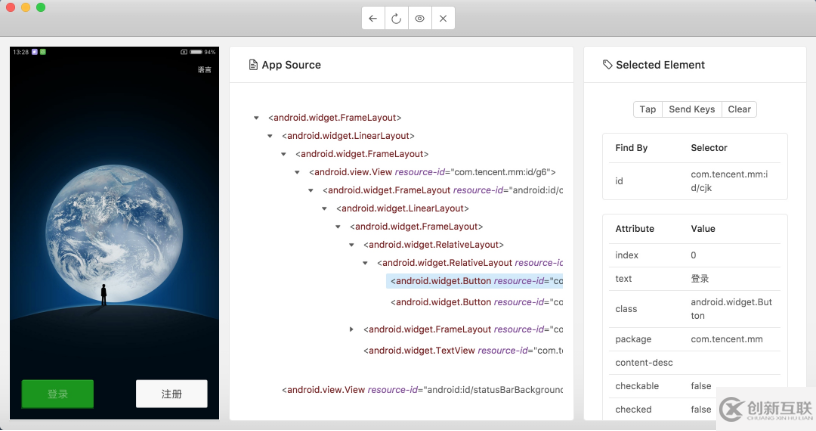This screenshot has height=431, width=816.
Task: Click the earth image in phone preview
Action: [x=114, y=233]
